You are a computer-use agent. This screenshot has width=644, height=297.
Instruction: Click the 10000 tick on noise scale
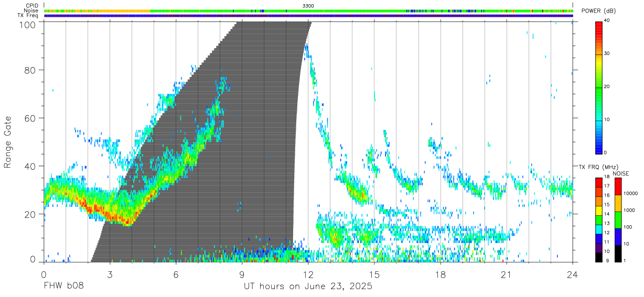[630, 193]
